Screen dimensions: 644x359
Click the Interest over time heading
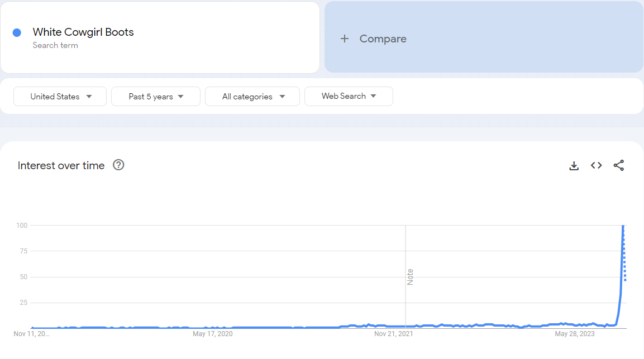pos(61,165)
